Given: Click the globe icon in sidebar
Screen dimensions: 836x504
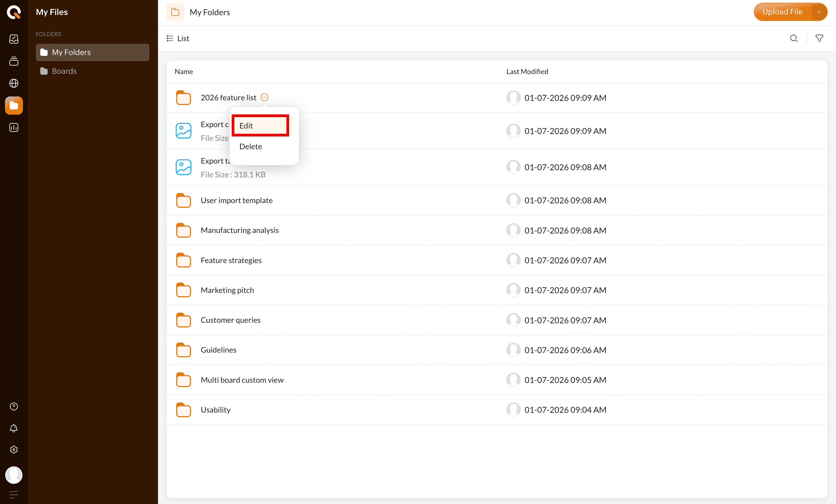Looking at the screenshot, I should [14, 83].
